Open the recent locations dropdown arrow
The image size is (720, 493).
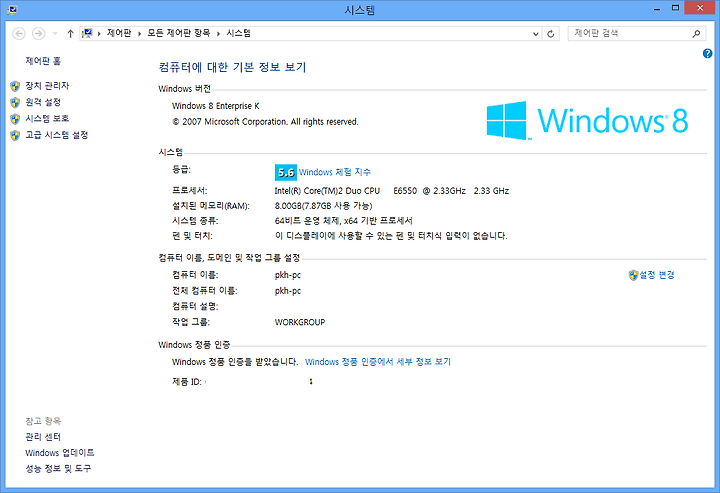tap(55, 34)
